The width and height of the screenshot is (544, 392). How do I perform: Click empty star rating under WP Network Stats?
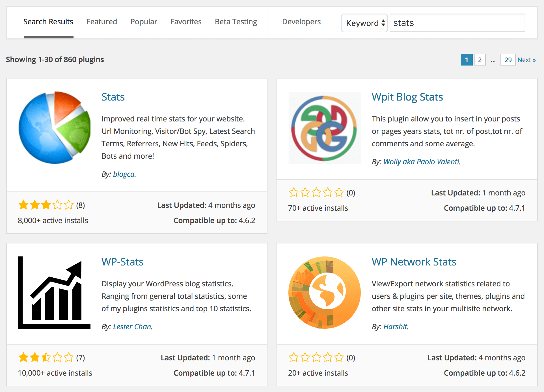[x=316, y=358]
